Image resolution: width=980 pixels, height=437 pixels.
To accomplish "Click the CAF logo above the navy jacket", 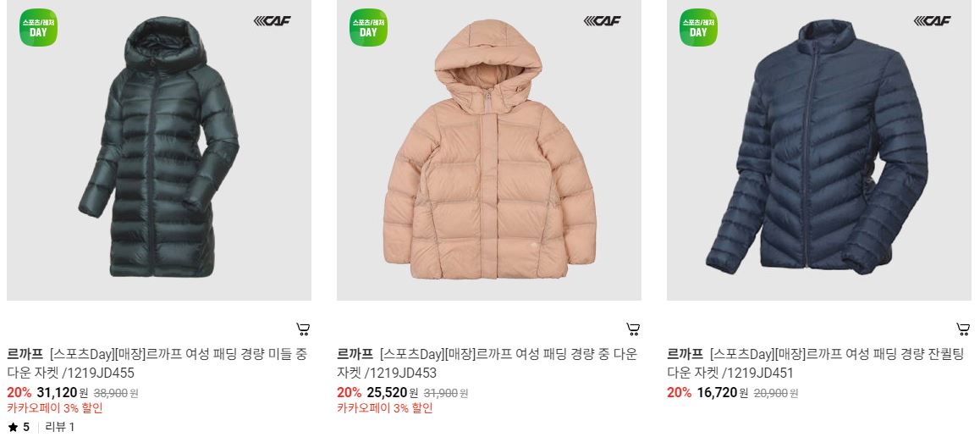I will click(x=932, y=20).
